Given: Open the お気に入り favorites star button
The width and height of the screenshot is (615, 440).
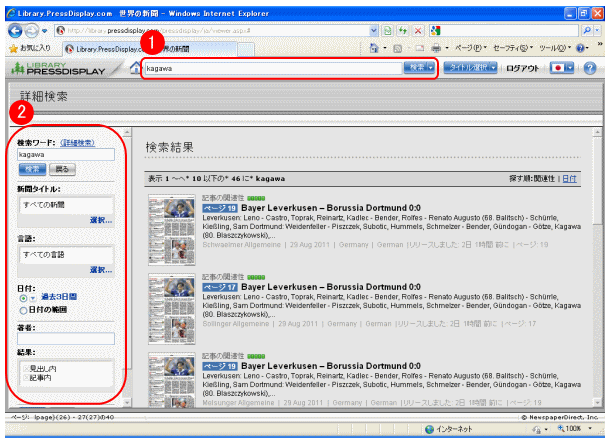Looking at the screenshot, I should [x=30, y=48].
